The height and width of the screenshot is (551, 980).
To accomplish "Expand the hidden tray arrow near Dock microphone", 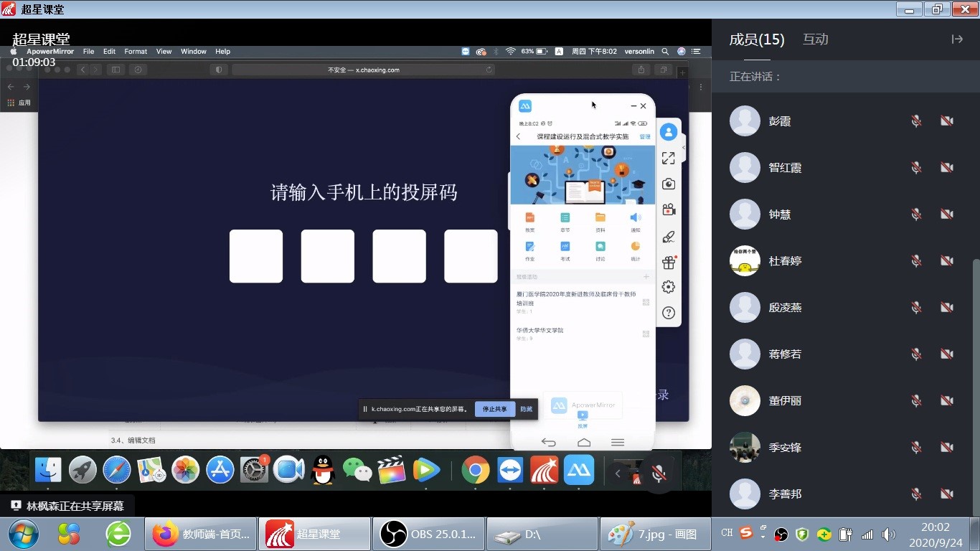I will point(618,474).
